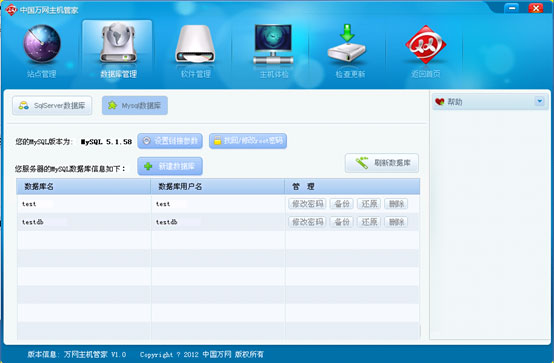Minimize the 中国万网主机管家 window

512,8
